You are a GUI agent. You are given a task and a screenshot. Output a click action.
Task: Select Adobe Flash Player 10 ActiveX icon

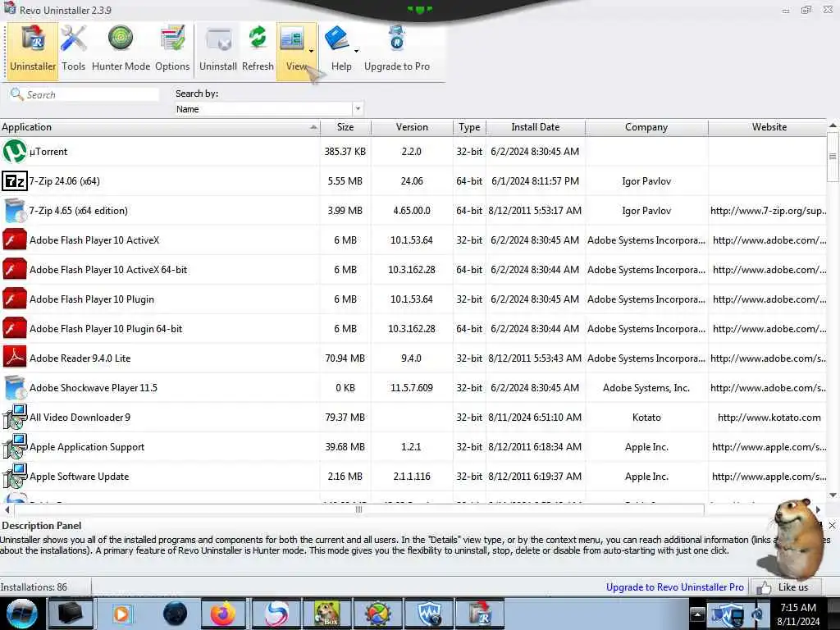pos(15,240)
